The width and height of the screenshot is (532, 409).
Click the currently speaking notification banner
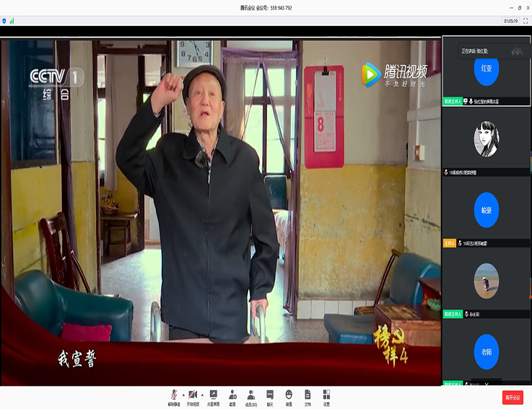494,51
